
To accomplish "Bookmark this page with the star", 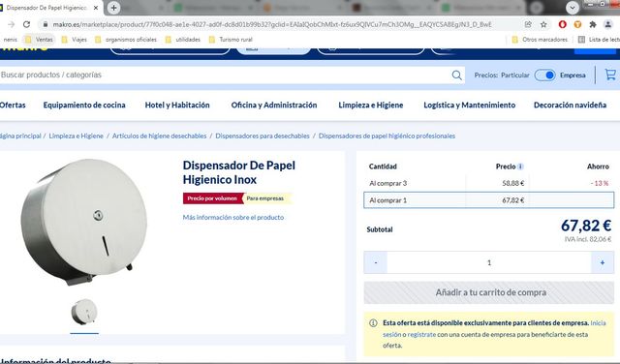I will [x=543, y=24].
